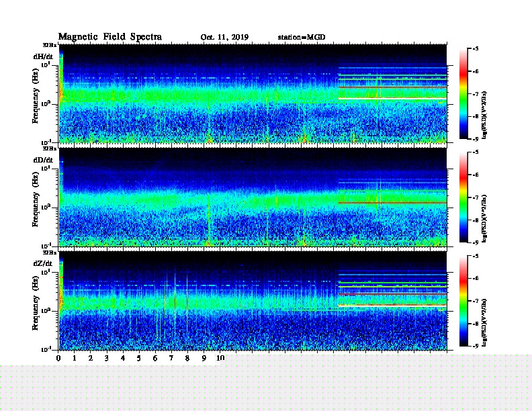Viewport: 532px width, 411px height.
Task: Click the hour tick label "8" on time axis
Action: pyautogui.click(x=187, y=358)
